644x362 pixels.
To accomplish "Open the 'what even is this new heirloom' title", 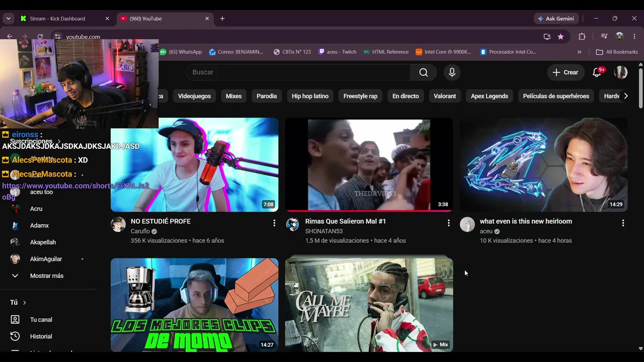I will pos(526,221).
